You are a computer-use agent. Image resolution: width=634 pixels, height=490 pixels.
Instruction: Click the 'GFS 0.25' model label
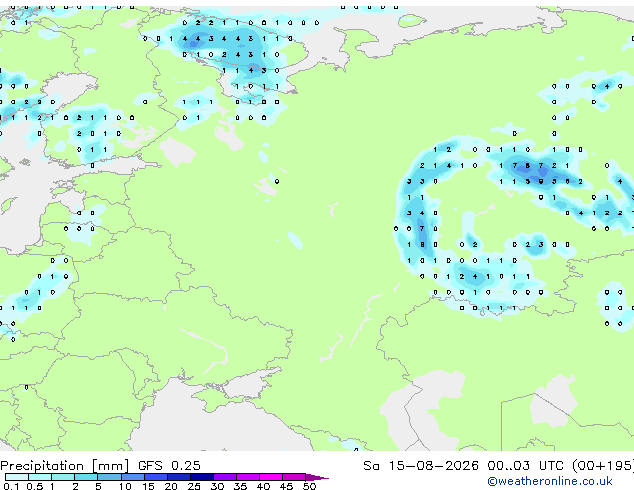tap(169, 466)
